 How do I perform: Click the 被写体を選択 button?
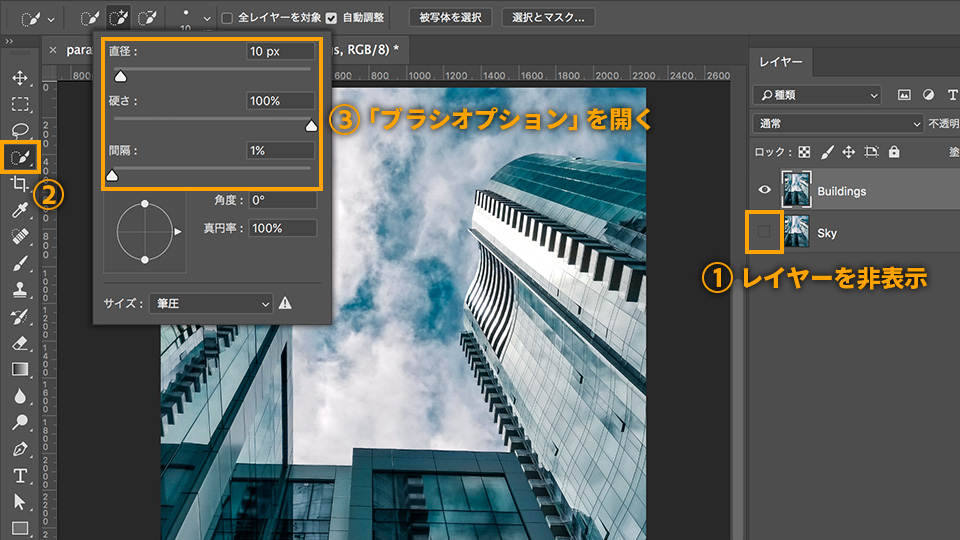450,18
